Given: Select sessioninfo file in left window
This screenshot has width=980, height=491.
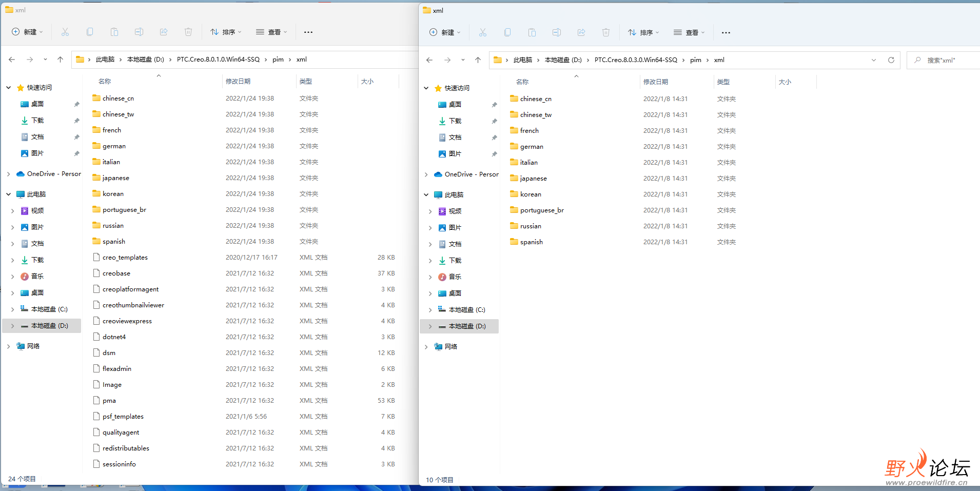Looking at the screenshot, I should 119,464.
